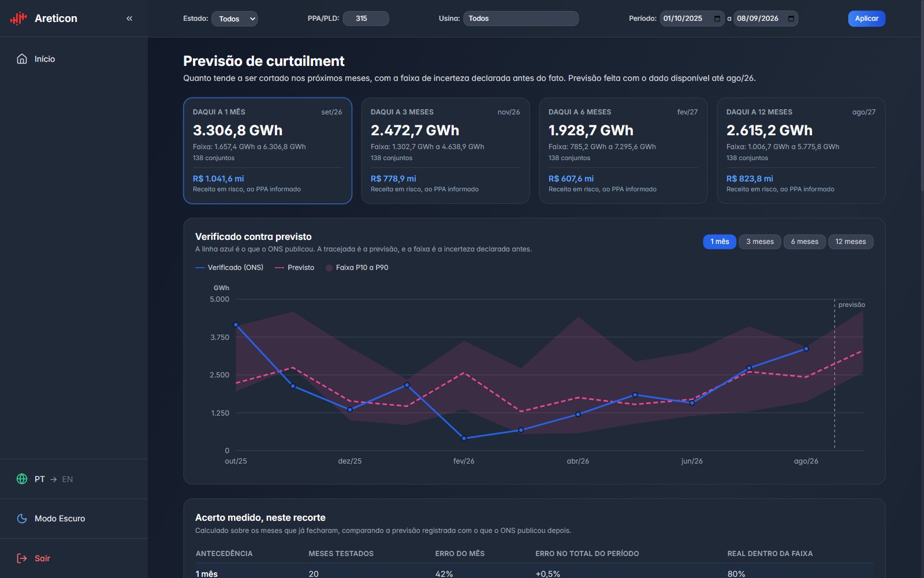Image resolution: width=924 pixels, height=578 pixels.
Task: Click the PPA/PLD value field
Action: coord(366,18)
